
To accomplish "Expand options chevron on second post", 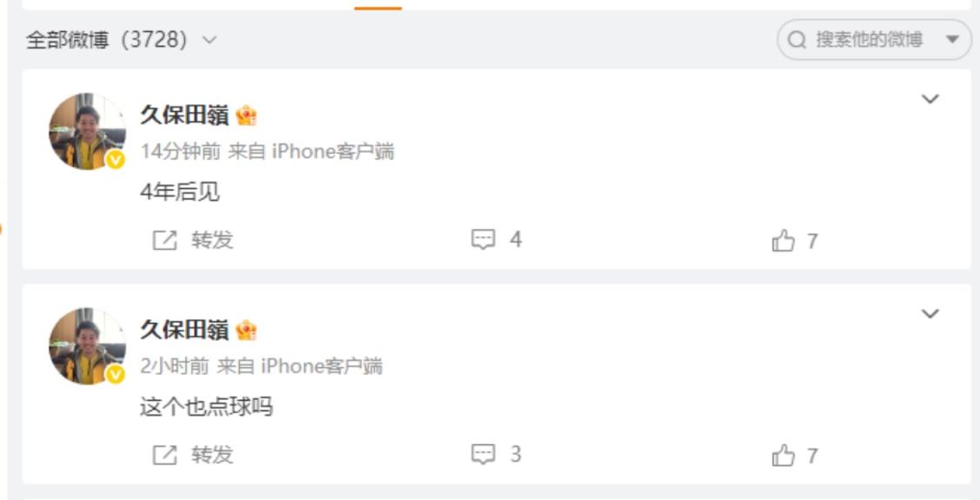I will [x=930, y=313].
